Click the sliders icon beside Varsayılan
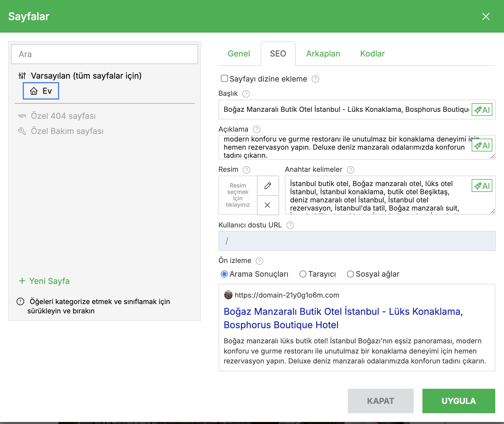Viewport: 504px width, 424px height. 22,76
